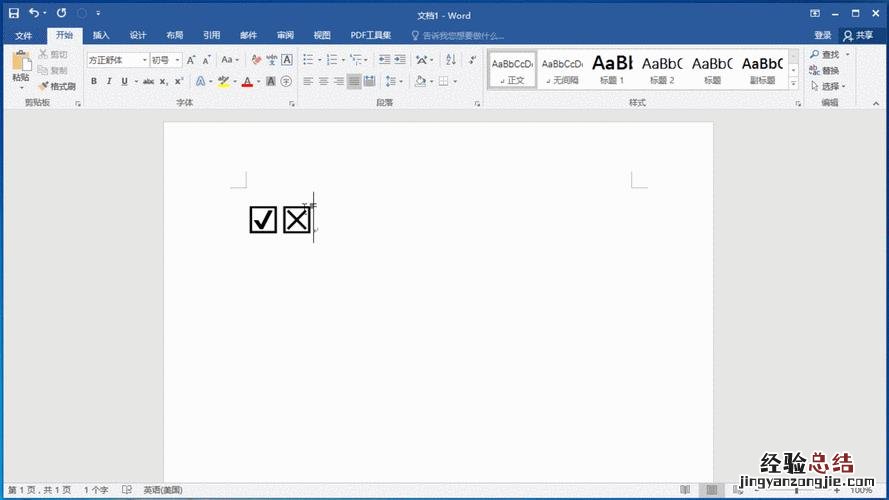Open the font size dropdown 初号

click(166, 60)
